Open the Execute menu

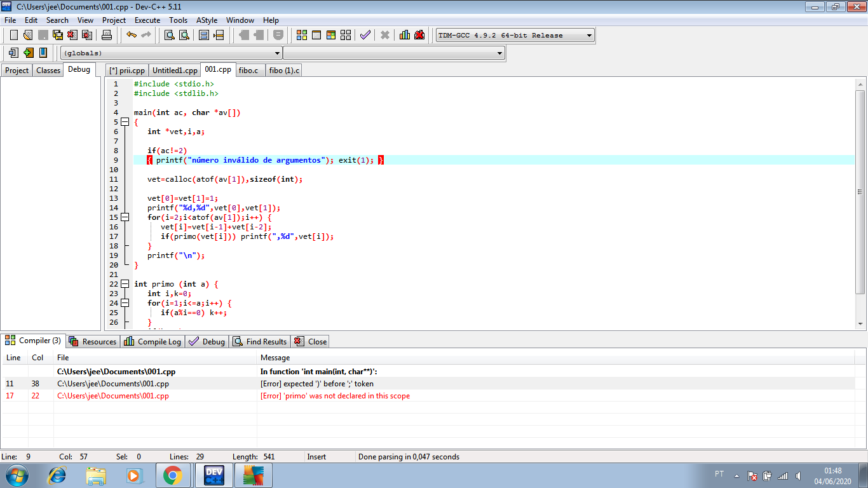[x=147, y=20]
